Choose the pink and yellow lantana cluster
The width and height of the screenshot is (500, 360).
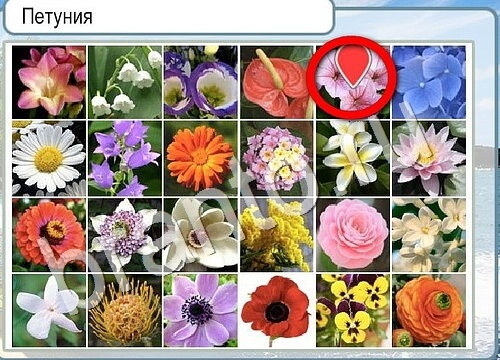[x=277, y=158]
